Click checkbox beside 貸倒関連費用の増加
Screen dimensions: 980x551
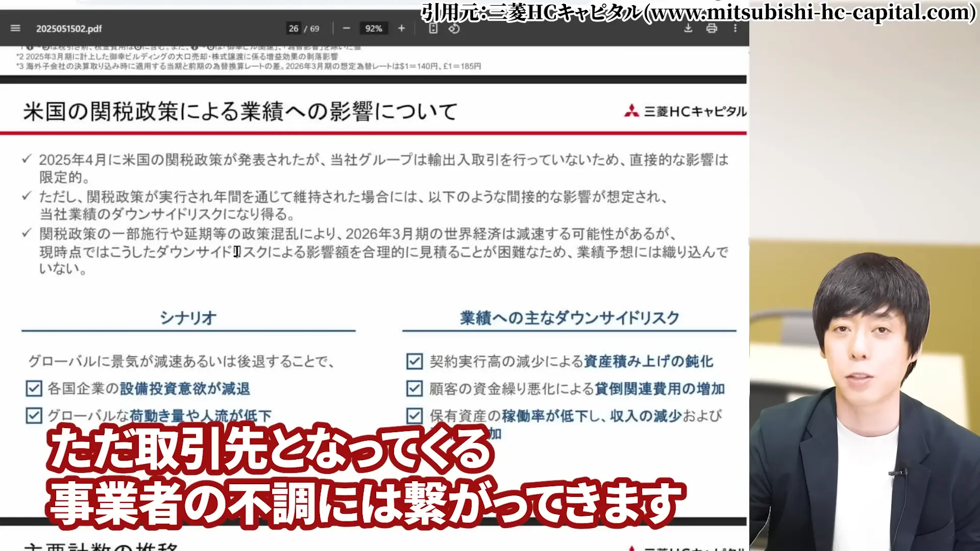414,389
